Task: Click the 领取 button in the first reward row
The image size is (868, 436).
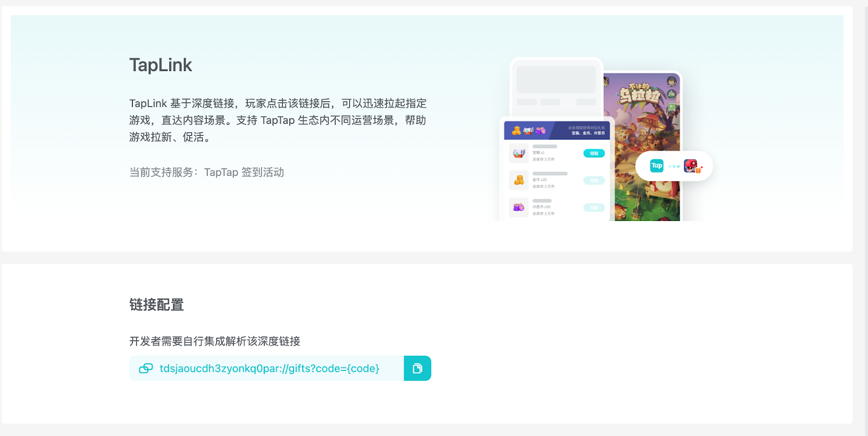Action: click(594, 153)
